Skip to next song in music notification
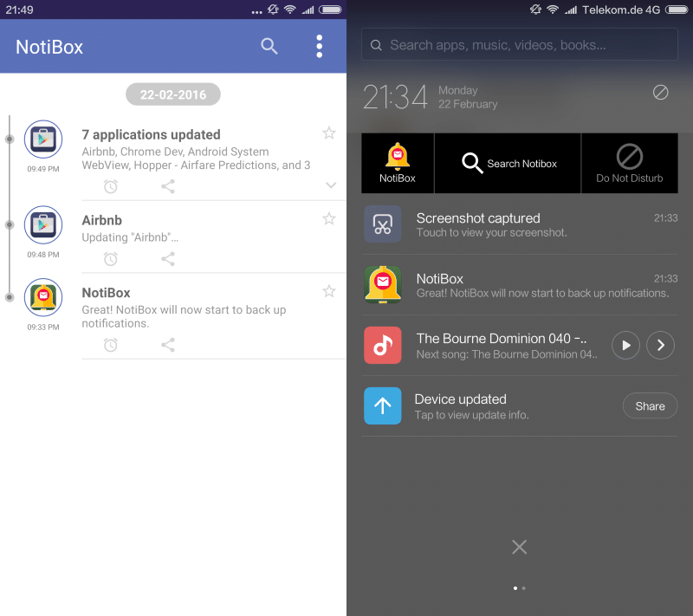This screenshot has height=616, width=693. click(x=660, y=345)
